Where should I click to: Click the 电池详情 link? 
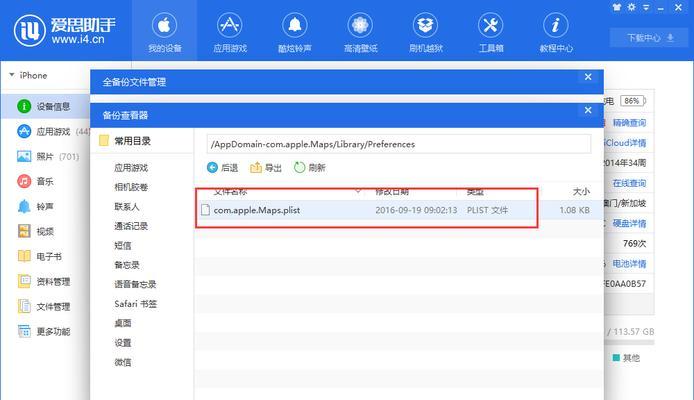pos(629,264)
